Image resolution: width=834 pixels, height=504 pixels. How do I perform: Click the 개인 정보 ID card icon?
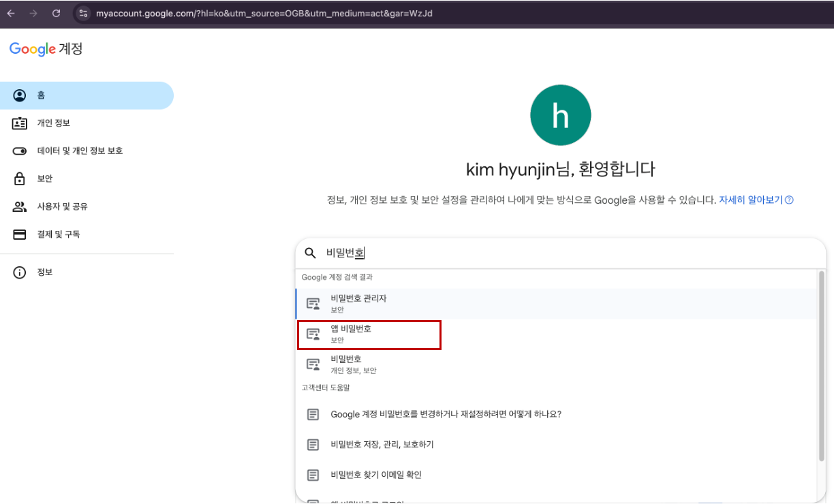pos(20,123)
